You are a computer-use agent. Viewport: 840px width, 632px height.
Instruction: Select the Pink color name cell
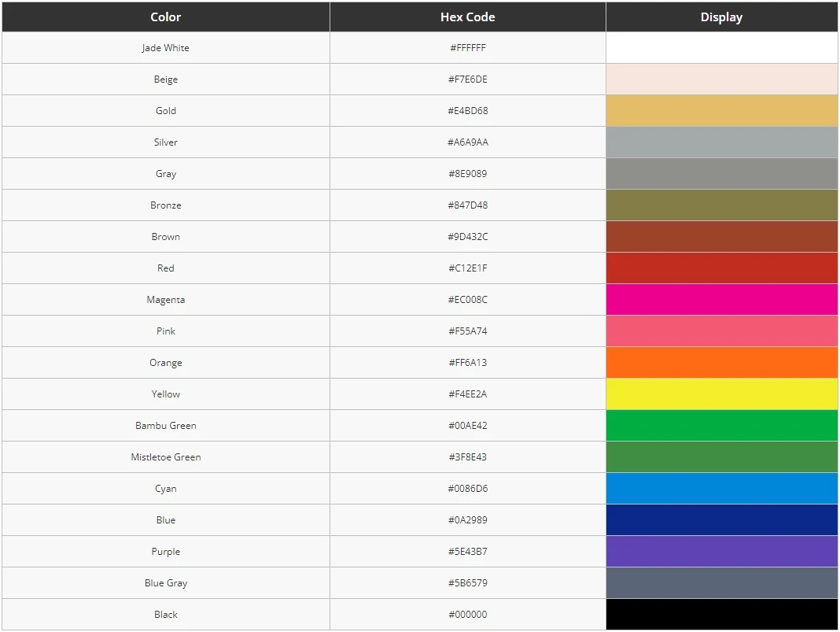tap(166, 331)
